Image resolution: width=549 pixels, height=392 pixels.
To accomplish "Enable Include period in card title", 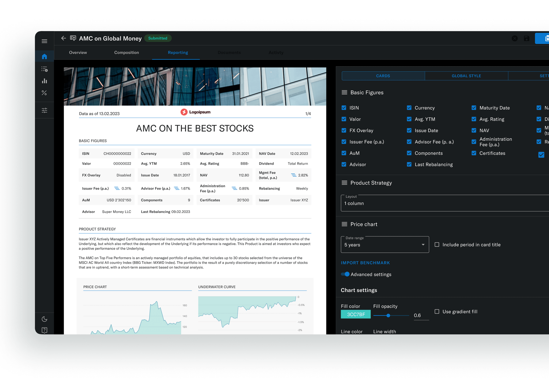I will tap(437, 244).
